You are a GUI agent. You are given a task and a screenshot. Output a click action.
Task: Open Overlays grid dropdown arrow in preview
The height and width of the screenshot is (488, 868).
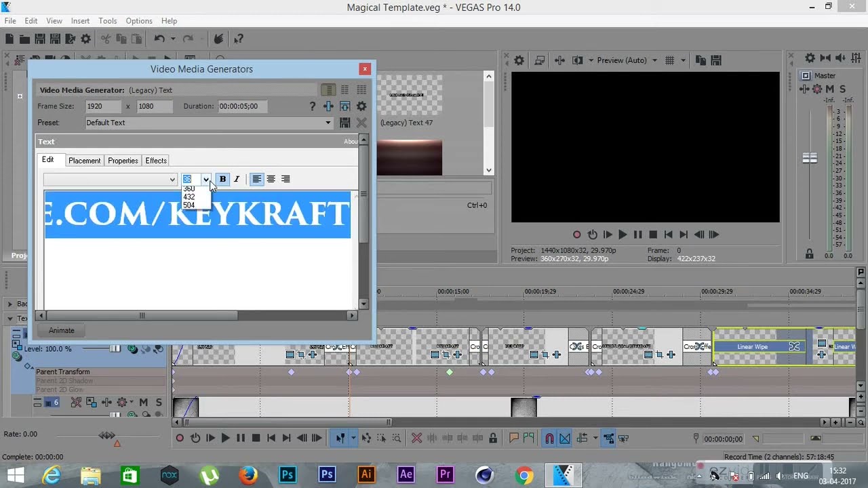[x=683, y=60]
